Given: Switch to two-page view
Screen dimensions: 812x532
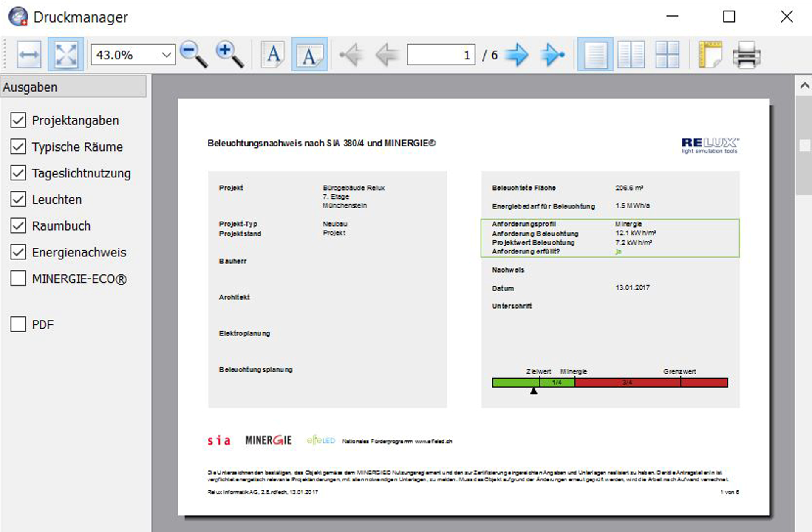Looking at the screenshot, I should coord(631,55).
